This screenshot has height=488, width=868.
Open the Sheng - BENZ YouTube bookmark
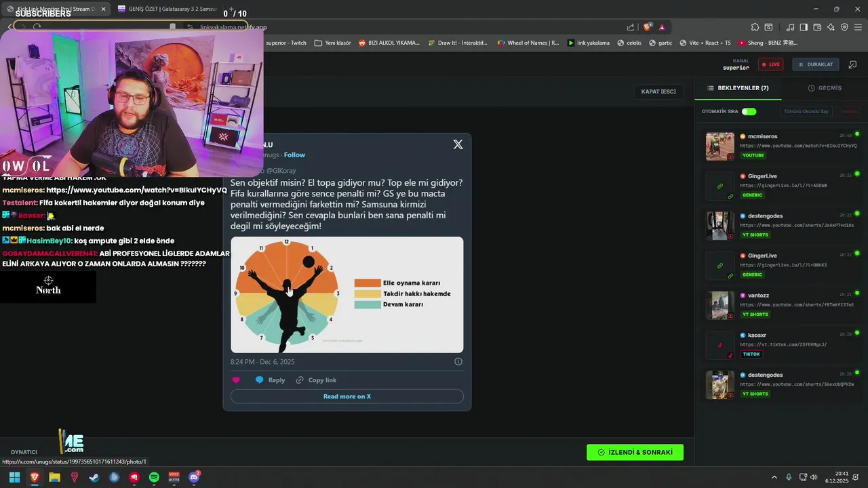(x=768, y=43)
